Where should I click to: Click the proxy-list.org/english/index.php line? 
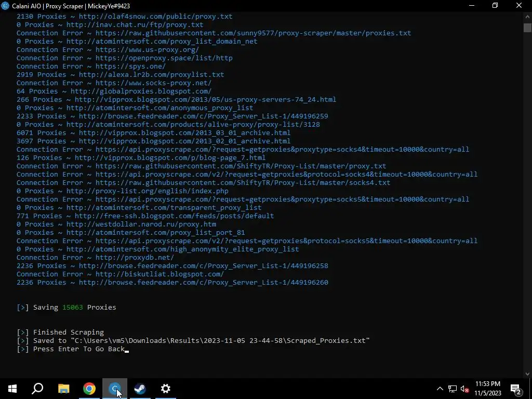pyautogui.click(x=123, y=191)
